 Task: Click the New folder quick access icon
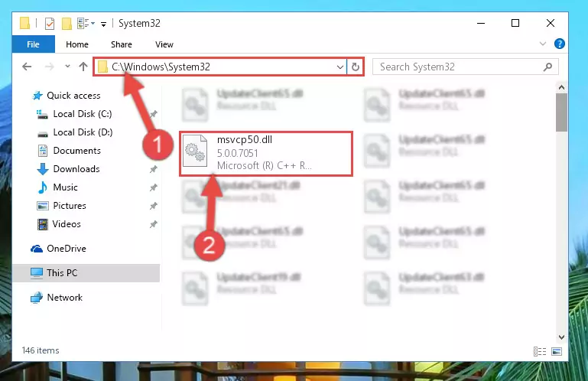point(67,23)
